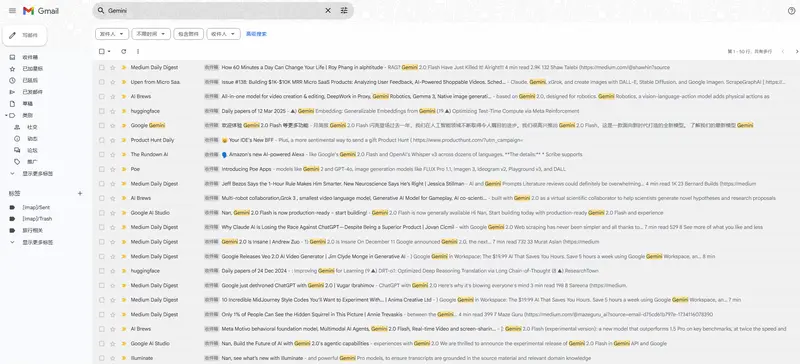800x364 pixels.
Task: Add a new label with plus icon
Action: coord(80,193)
